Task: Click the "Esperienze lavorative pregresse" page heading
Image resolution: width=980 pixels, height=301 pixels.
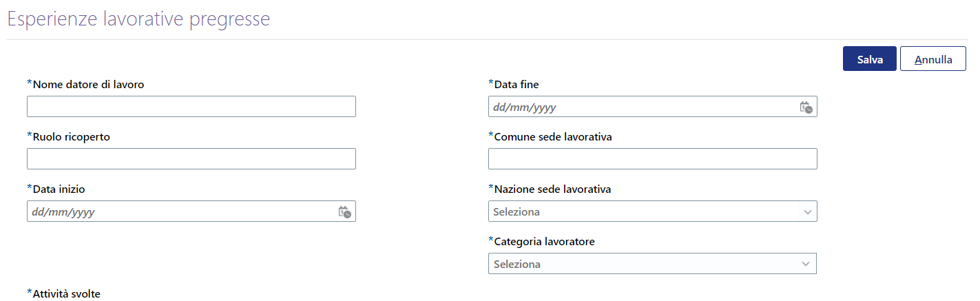Action: point(138,19)
